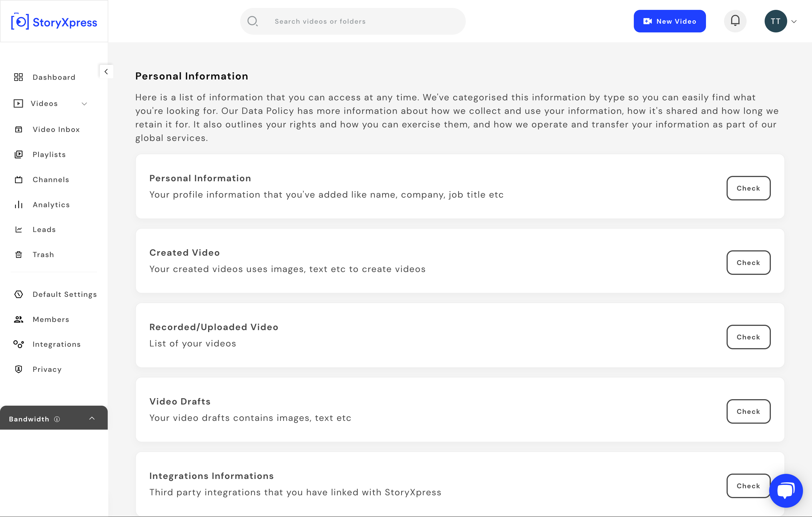Image resolution: width=812 pixels, height=517 pixels.
Task: Click the Leads line chart icon
Action: point(19,229)
